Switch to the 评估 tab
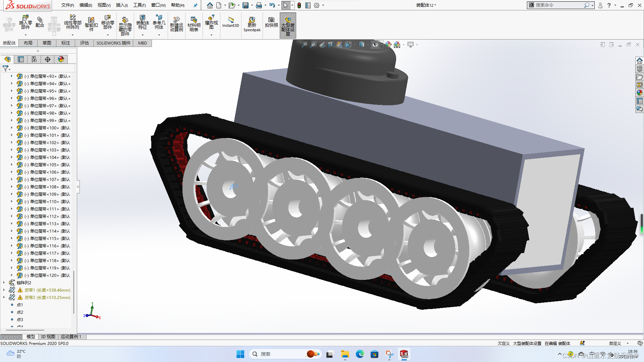 pyautogui.click(x=85, y=43)
